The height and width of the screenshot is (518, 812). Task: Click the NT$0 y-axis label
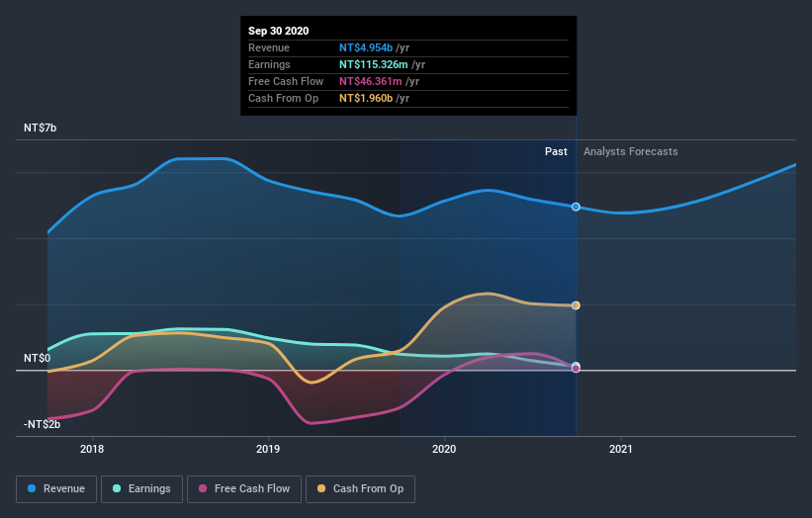38,358
